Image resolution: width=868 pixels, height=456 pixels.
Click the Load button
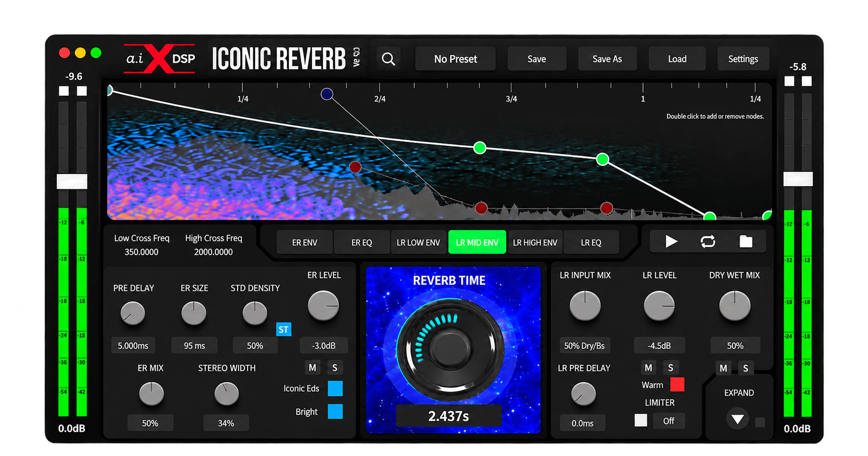click(677, 59)
